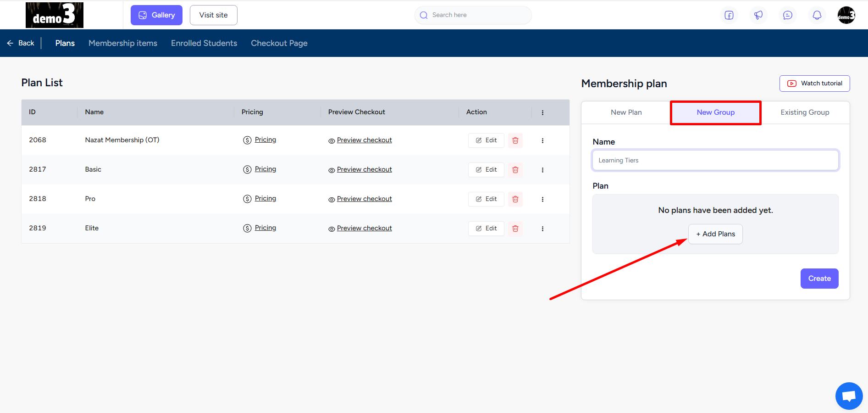868x413 pixels.
Task: Open the notifications bell icon
Action: pyautogui.click(x=817, y=15)
